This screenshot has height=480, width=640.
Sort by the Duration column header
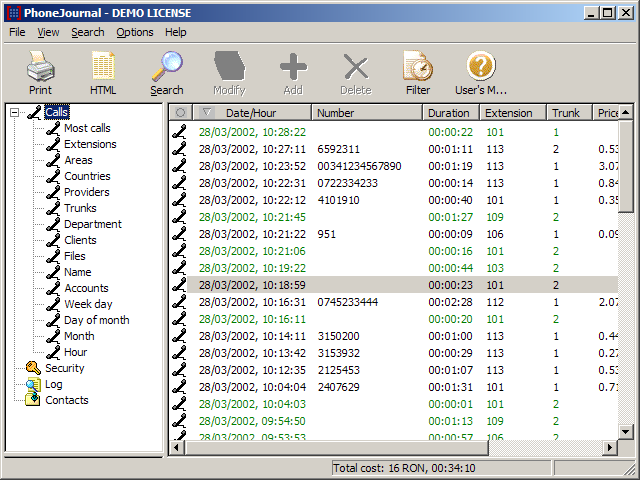click(x=451, y=113)
